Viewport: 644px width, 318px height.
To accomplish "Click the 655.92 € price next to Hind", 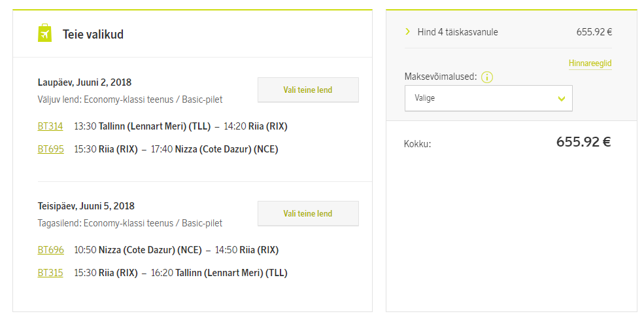I will point(594,32).
